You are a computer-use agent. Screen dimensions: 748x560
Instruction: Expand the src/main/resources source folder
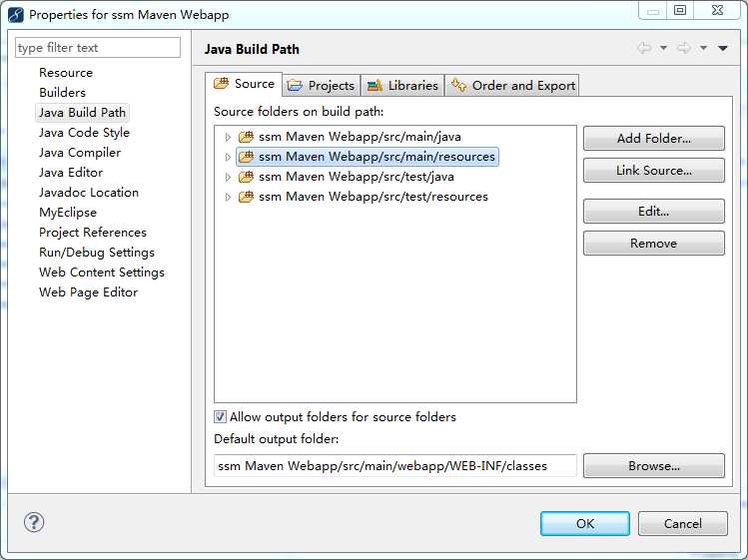tap(228, 157)
